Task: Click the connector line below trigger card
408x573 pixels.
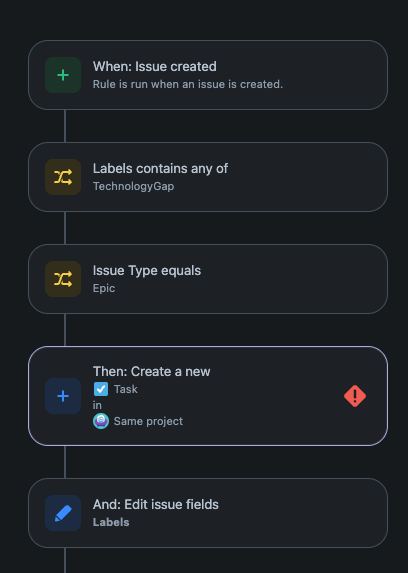Action: tap(65, 126)
